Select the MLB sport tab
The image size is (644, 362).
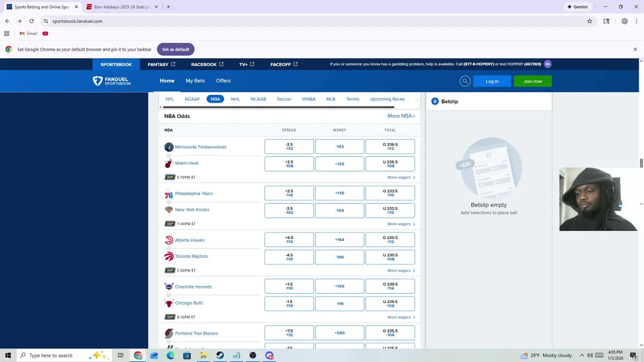[331, 99]
